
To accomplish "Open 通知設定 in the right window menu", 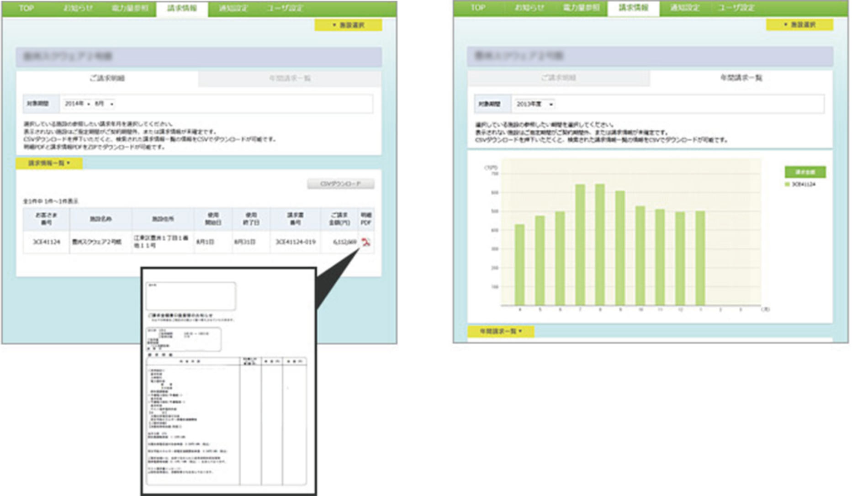I will coord(685,8).
